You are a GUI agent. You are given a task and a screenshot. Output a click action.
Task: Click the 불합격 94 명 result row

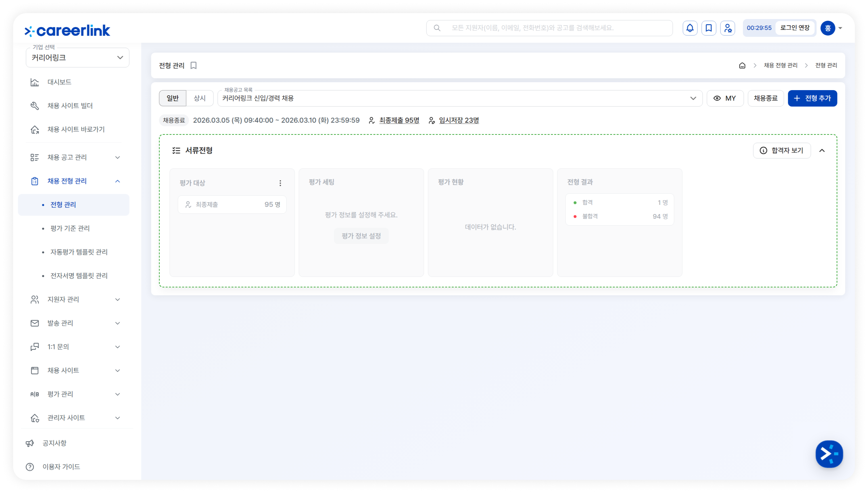619,216
